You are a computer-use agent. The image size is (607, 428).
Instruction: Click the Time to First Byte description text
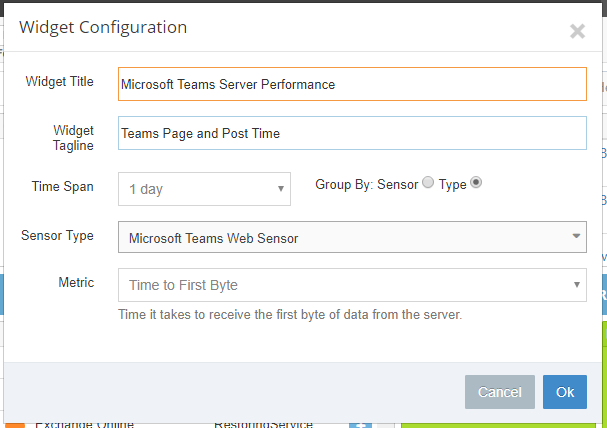point(290,315)
